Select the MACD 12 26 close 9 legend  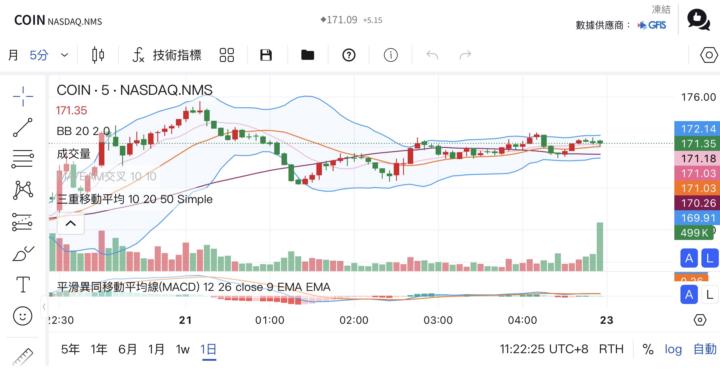point(193,287)
